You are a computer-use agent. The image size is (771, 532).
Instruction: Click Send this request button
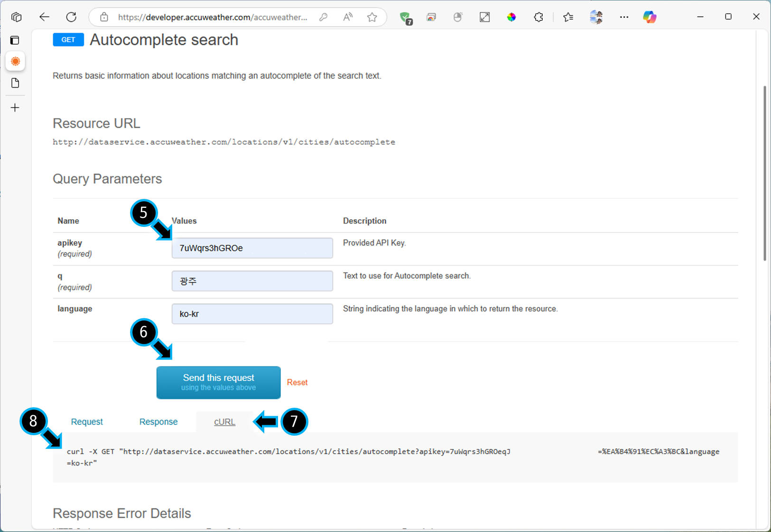(x=219, y=382)
